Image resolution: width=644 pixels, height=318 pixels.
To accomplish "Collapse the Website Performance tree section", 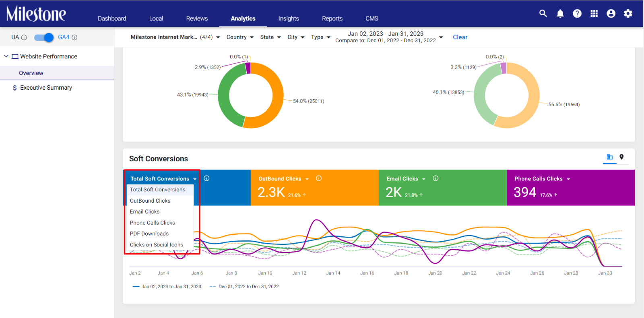I will tap(6, 56).
